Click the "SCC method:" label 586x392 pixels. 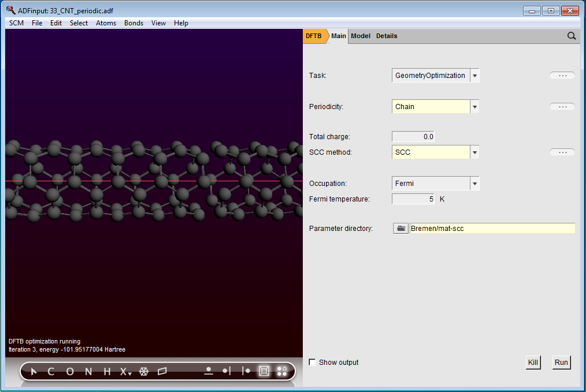pyautogui.click(x=331, y=152)
